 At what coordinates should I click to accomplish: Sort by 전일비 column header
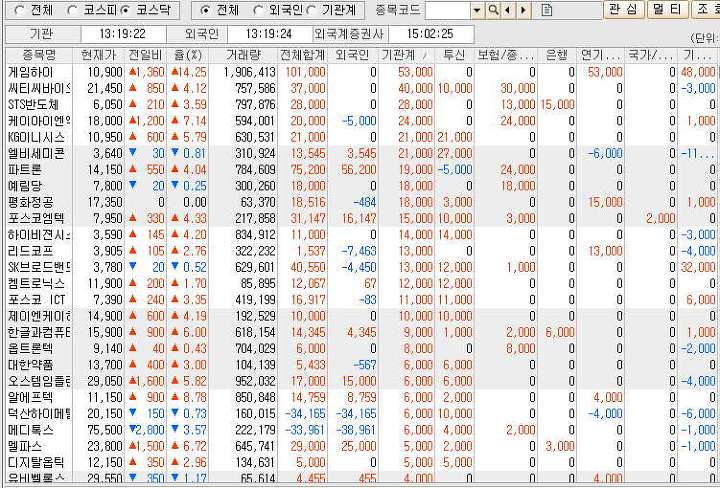coord(145,55)
